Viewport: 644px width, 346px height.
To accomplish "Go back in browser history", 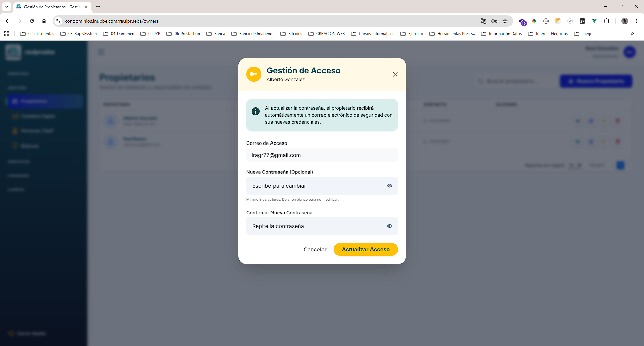I will point(8,21).
